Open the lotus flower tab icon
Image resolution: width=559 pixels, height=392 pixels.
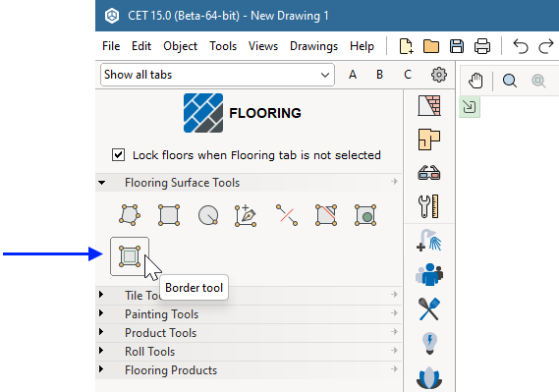pos(429,377)
